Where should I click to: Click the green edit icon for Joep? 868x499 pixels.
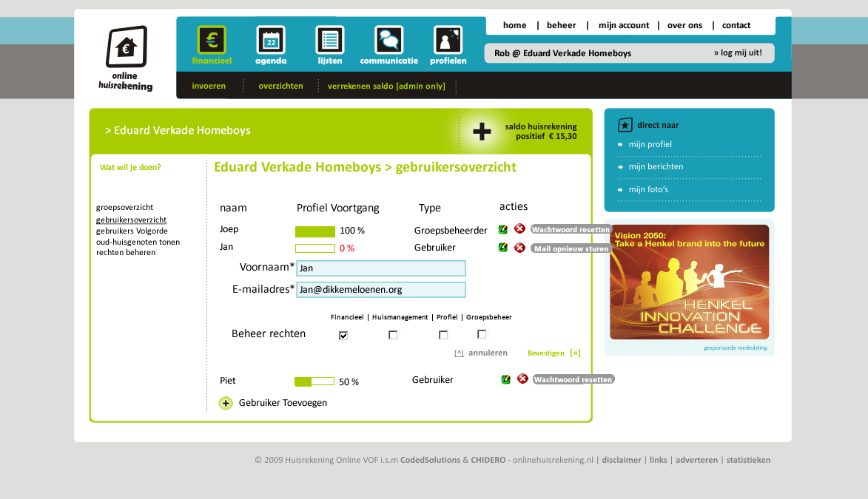pos(503,229)
